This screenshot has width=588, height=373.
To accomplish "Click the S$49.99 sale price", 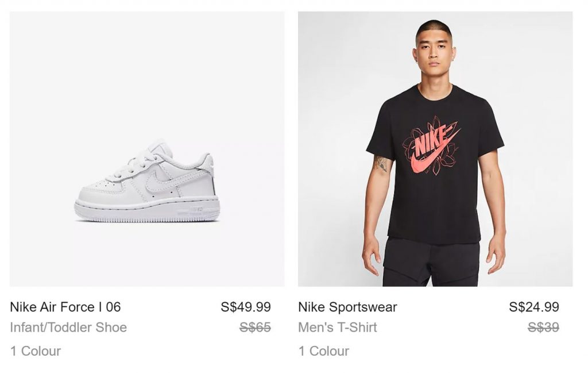I will point(245,307).
